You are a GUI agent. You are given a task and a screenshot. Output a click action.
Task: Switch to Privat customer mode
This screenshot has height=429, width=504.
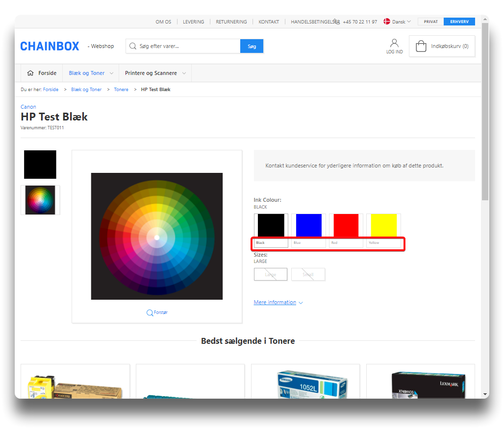(x=430, y=22)
